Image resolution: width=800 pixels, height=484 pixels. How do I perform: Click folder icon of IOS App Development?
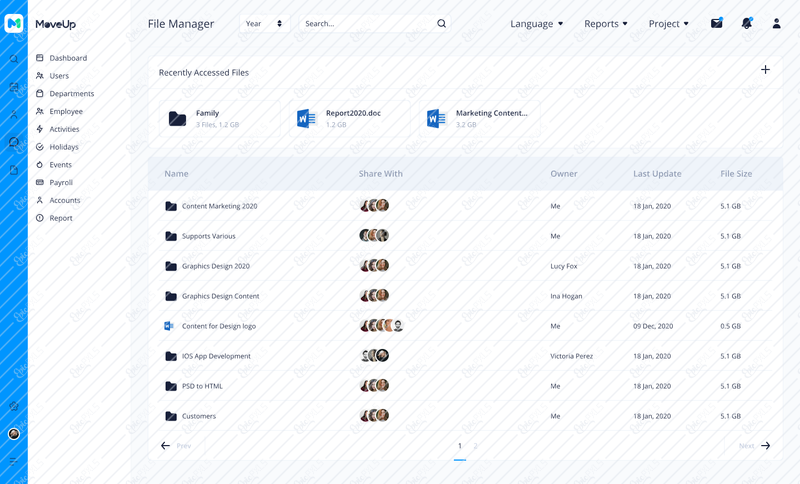pyautogui.click(x=171, y=356)
